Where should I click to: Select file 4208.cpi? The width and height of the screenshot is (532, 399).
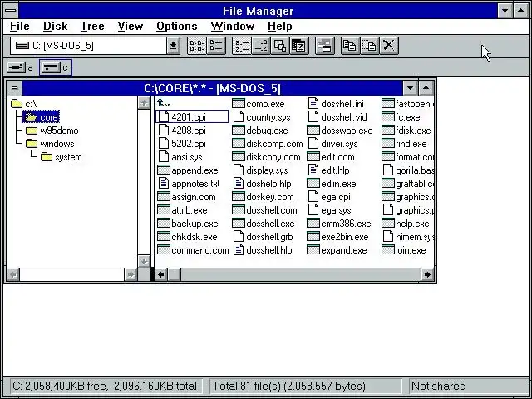tap(183, 131)
